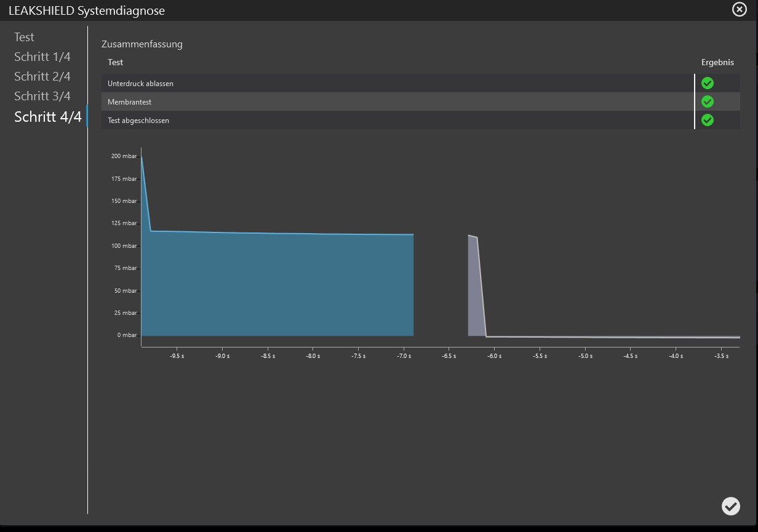Viewport: 758px width, 532px height.
Task: Click the confirm checkmark button at bottom
Action: pyautogui.click(x=730, y=506)
